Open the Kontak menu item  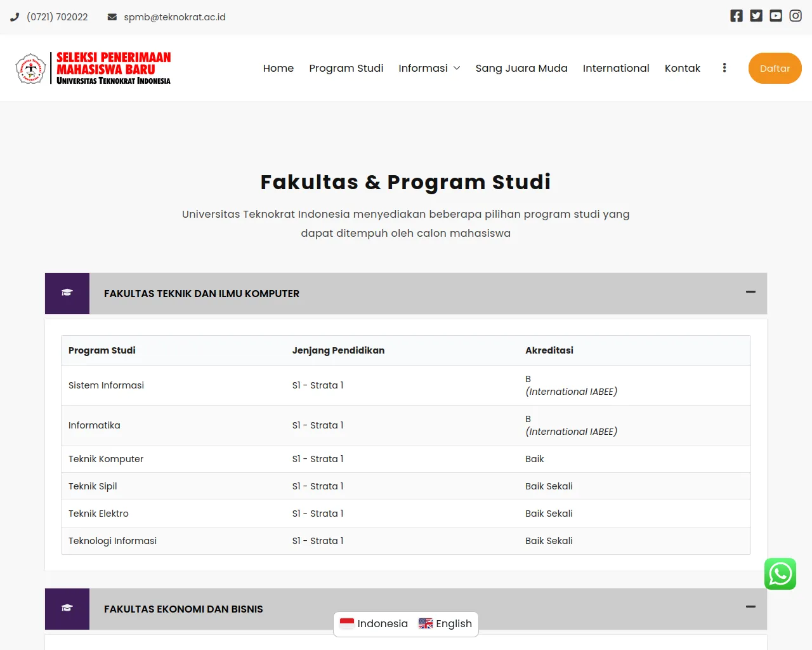[x=683, y=68]
